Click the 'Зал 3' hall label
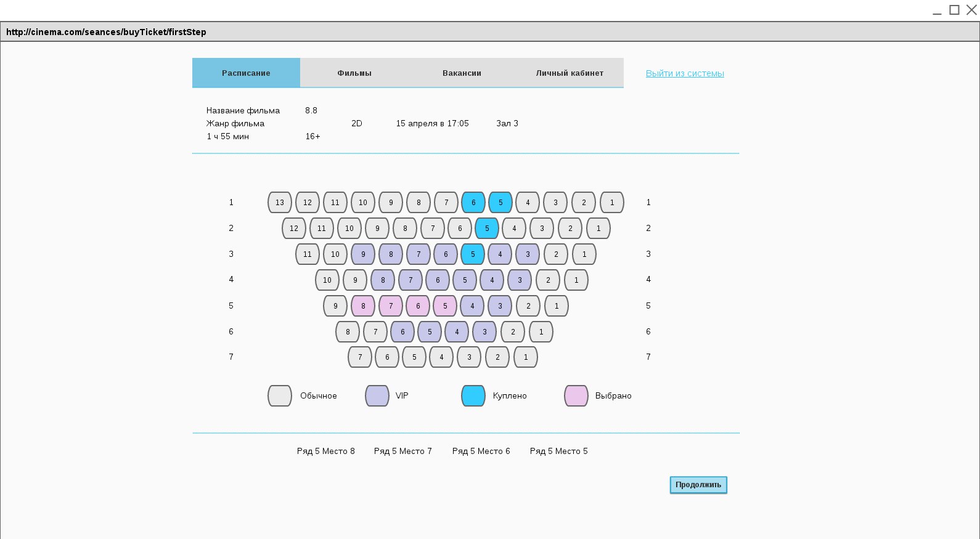Image resolution: width=980 pixels, height=539 pixels. click(507, 123)
